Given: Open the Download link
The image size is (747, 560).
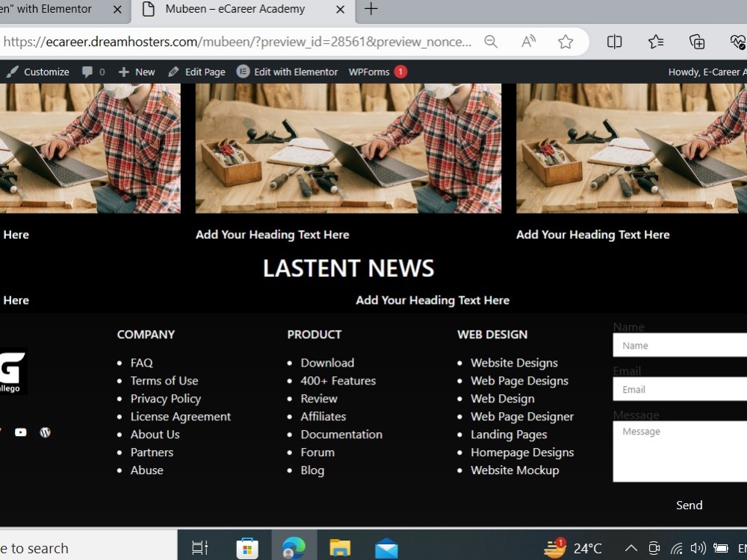Looking at the screenshot, I should tap(327, 363).
